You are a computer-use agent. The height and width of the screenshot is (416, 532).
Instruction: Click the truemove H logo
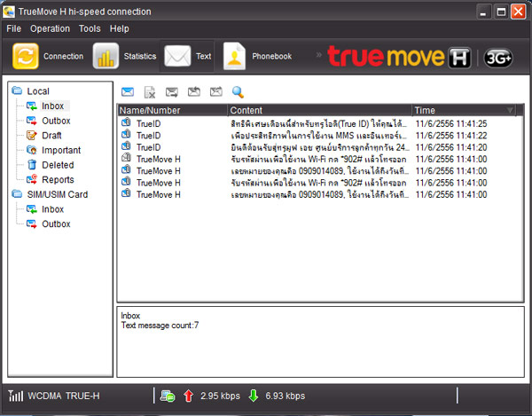(399, 57)
